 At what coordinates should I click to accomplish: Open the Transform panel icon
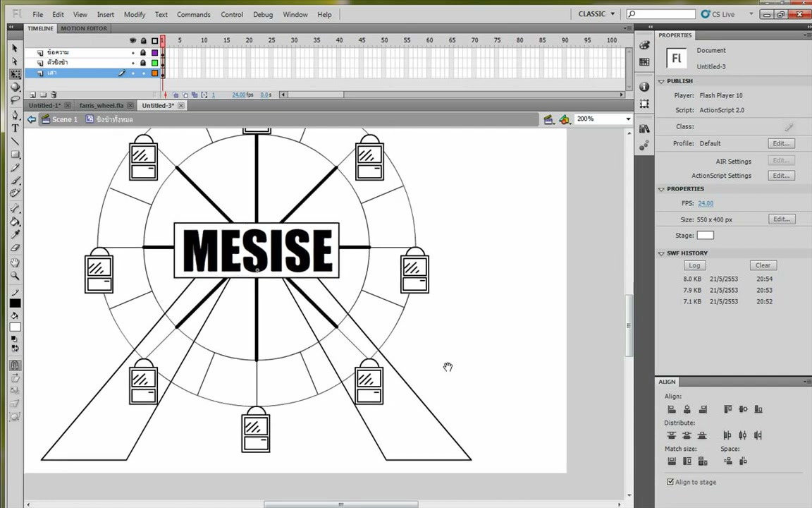644,104
